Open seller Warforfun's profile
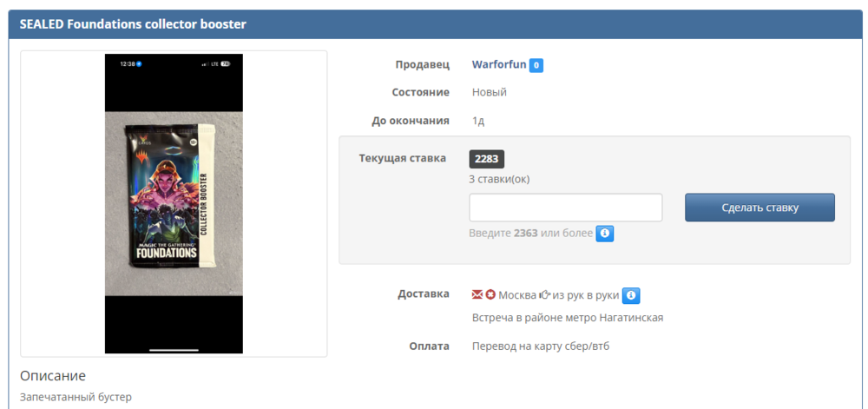Screen dimensions: 868x409 coord(499,65)
